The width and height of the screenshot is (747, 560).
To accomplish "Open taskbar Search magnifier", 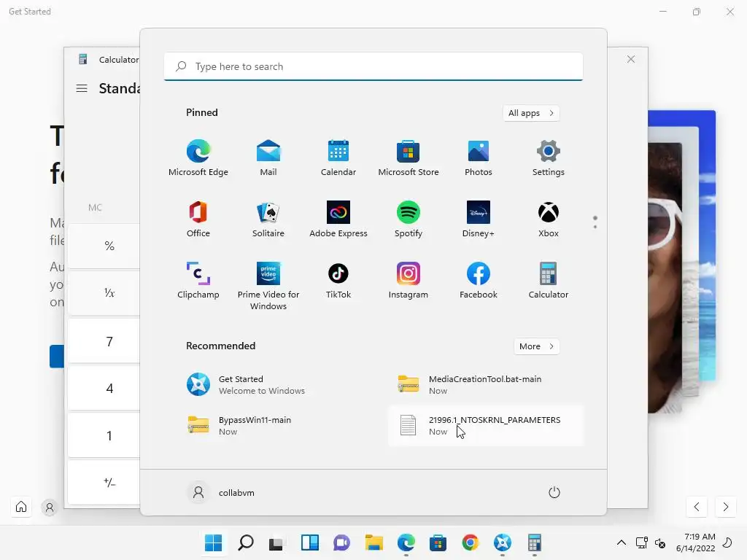I will point(246,542).
